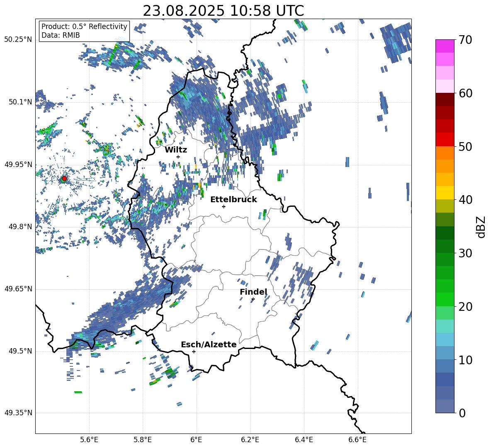The height and width of the screenshot is (448, 491).
Task: Click the 6.2°E longitude label
Action: [250, 440]
